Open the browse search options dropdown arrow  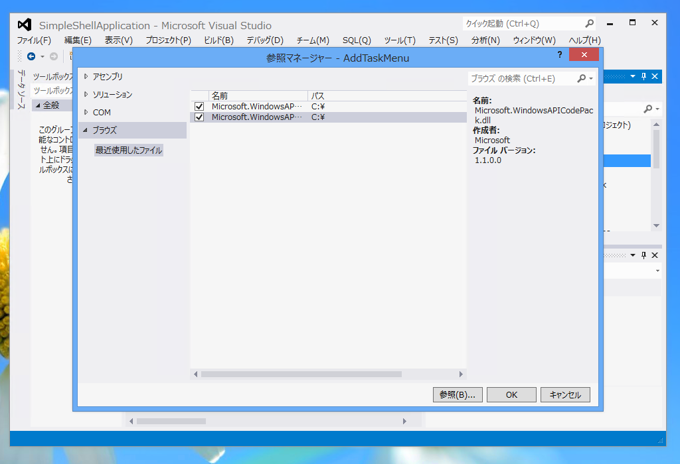point(591,79)
